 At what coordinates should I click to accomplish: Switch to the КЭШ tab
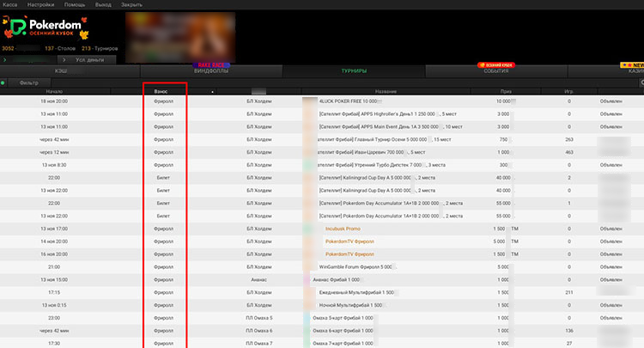[x=70, y=71]
